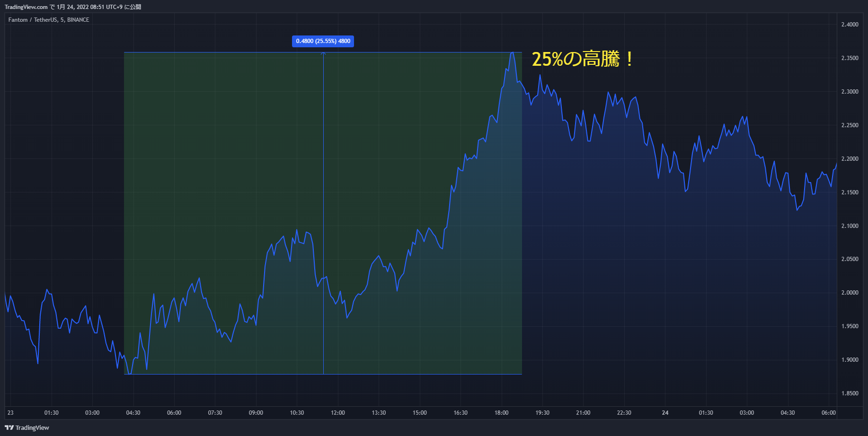
Task: Click the vertical measurement line in green box
Action: [x=323, y=213]
